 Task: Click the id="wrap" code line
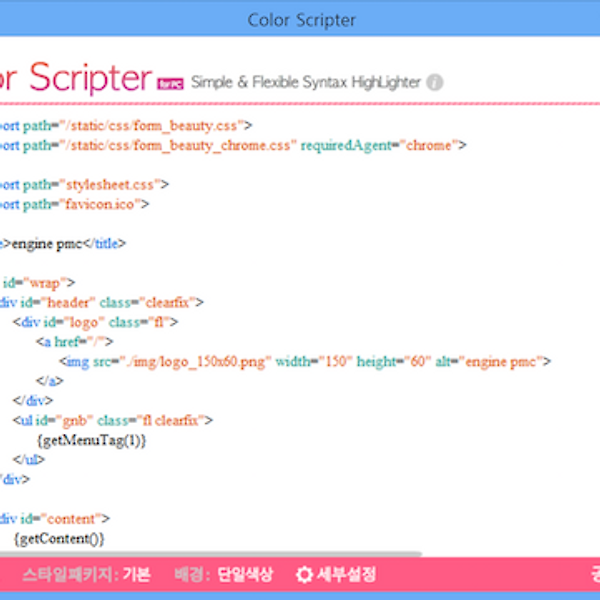[x=38, y=283]
